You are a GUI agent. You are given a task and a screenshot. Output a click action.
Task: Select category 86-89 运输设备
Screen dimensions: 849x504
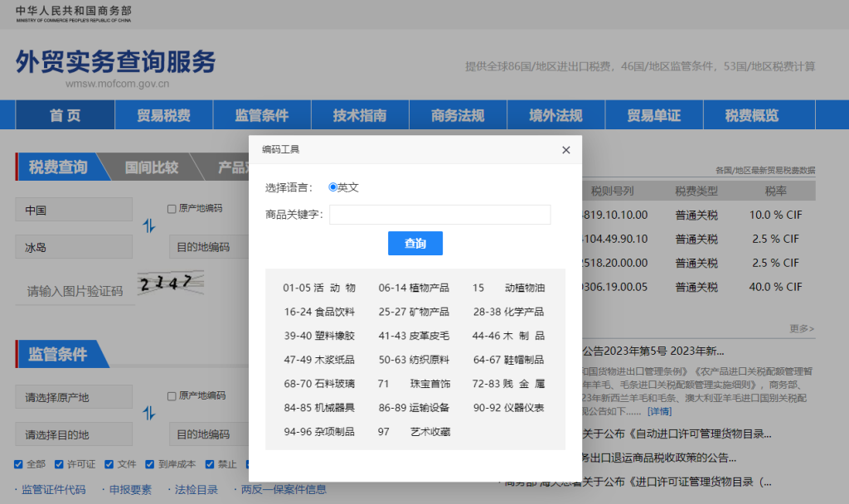[x=414, y=408]
